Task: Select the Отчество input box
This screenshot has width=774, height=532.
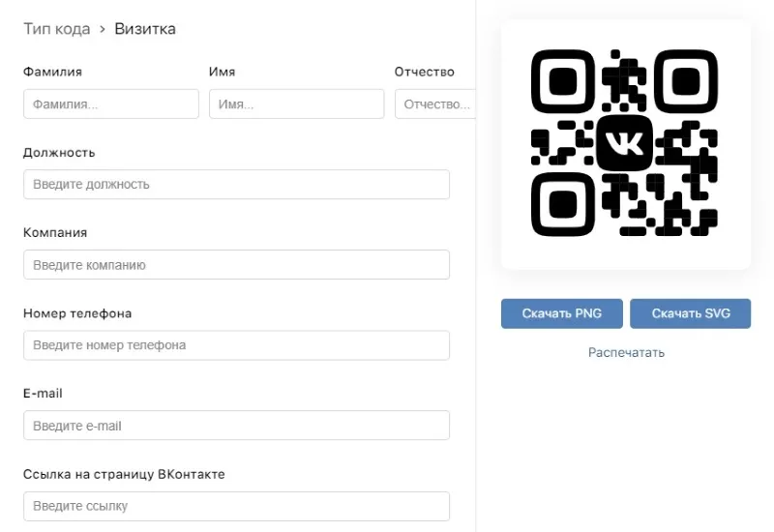Action: tap(435, 104)
